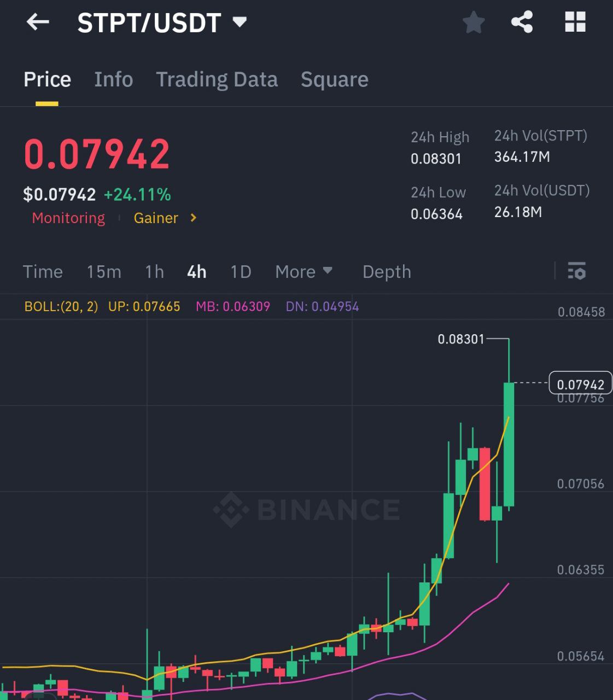Select the 1D chart interval
This screenshot has width=613, height=700.
(241, 272)
